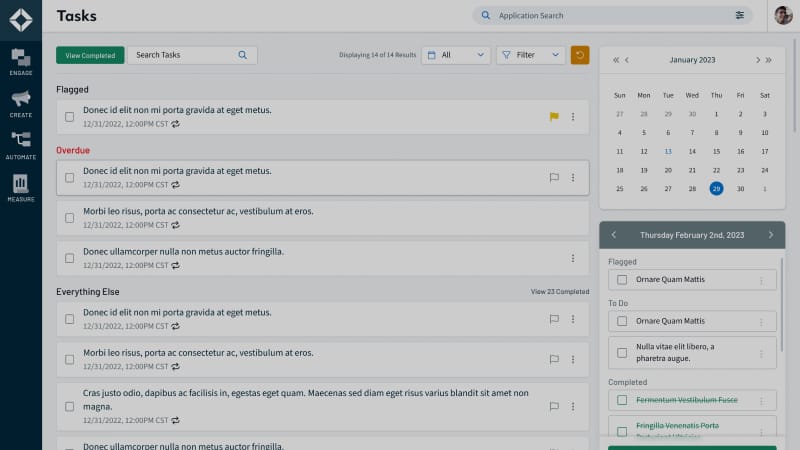Unflag the yellow-flagged Flagged task
The image size is (800, 450).
coord(554,117)
